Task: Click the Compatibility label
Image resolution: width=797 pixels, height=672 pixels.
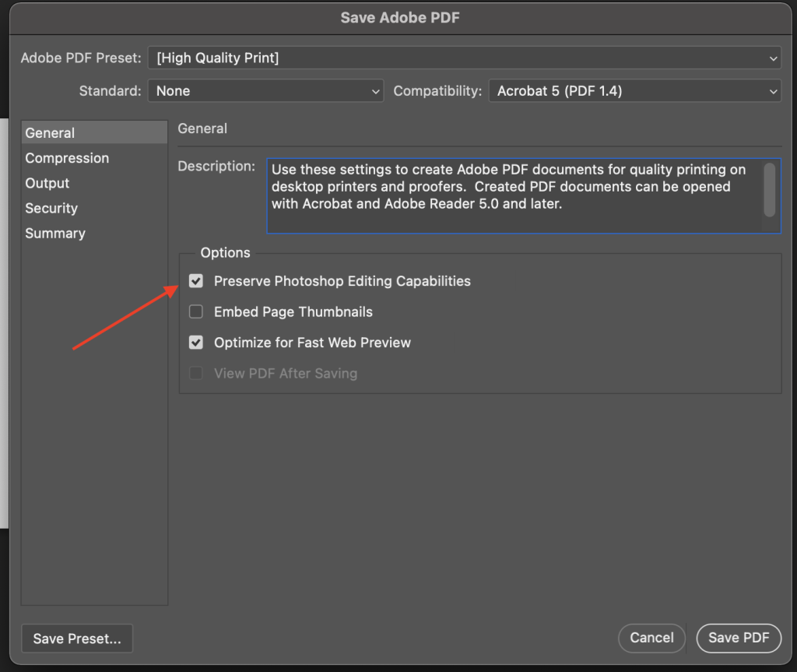Action: 437,91
